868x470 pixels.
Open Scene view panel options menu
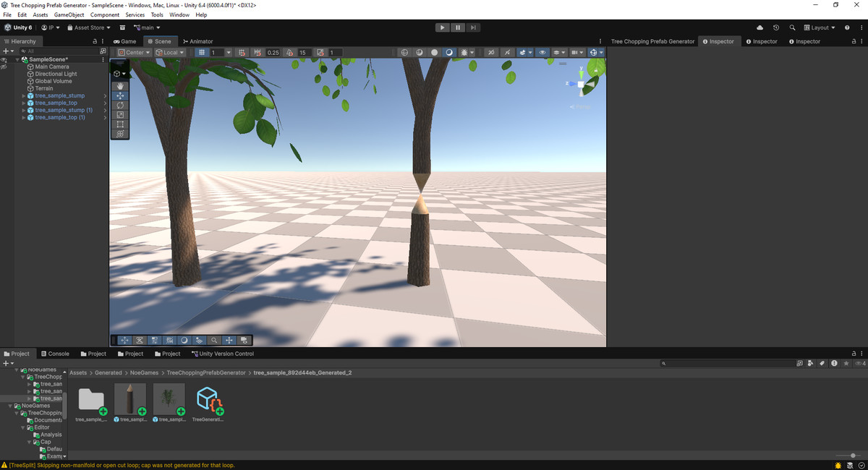click(x=600, y=41)
